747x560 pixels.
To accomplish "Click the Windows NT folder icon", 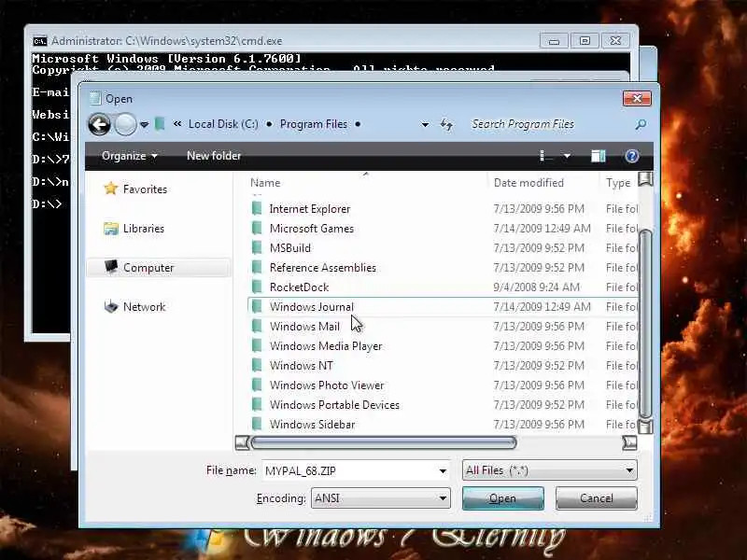I will (257, 365).
